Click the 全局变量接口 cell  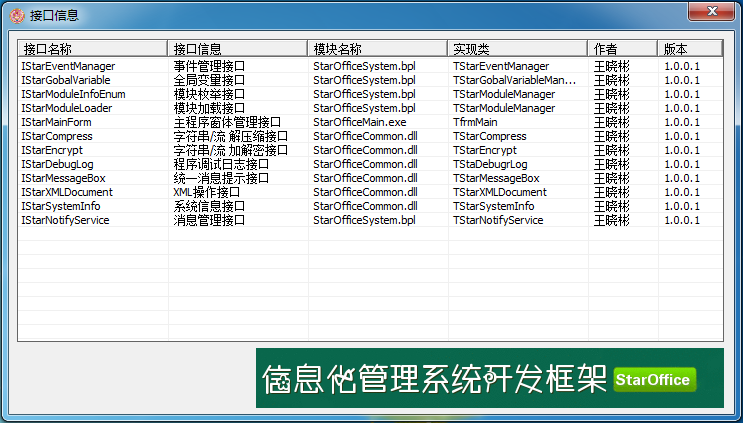click(209, 80)
